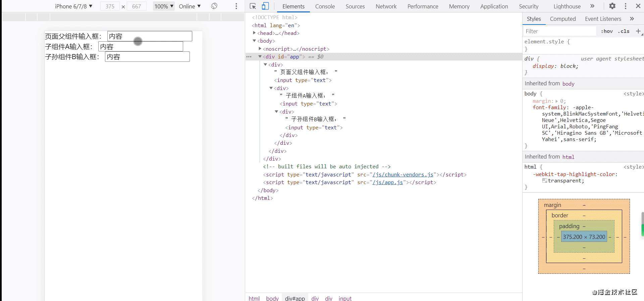Image resolution: width=644 pixels, height=301 pixels.
Task: Select the built files comment node
Action: click(x=327, y=167)
